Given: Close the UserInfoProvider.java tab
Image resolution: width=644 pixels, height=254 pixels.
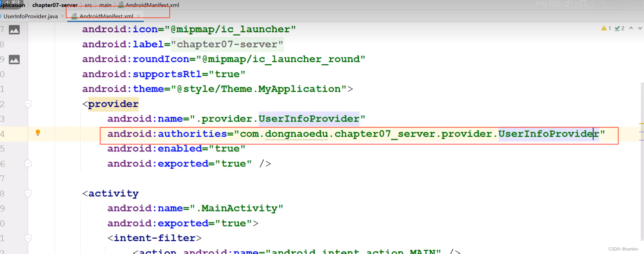Looking at the screenshot, I should [x=62, y=16].
